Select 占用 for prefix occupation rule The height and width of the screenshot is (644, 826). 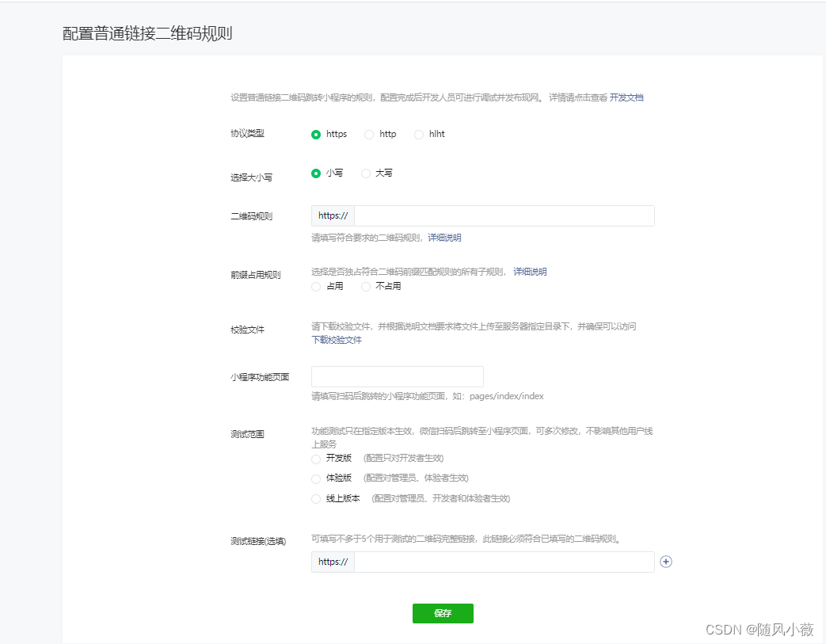coord(315,287)
